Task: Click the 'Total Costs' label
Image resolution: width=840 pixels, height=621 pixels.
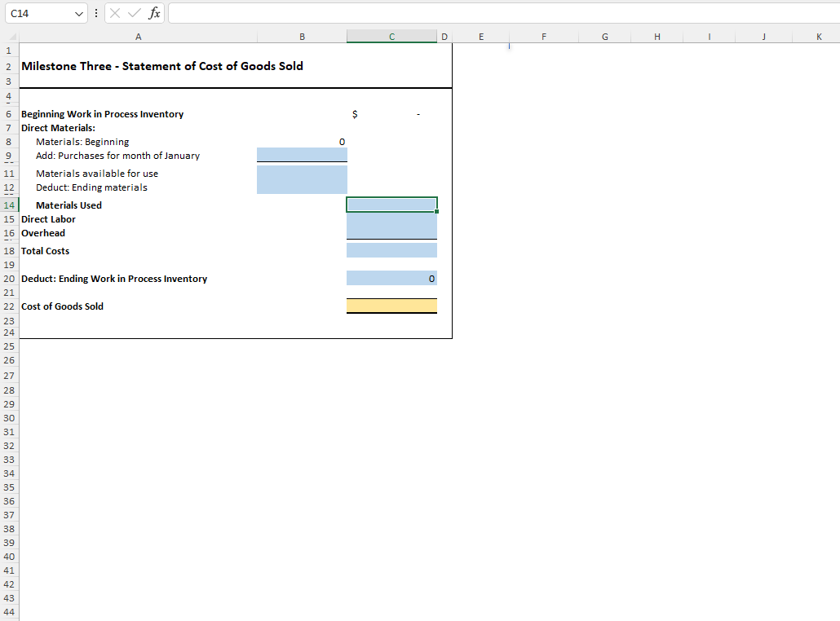Action: [45, 251]
